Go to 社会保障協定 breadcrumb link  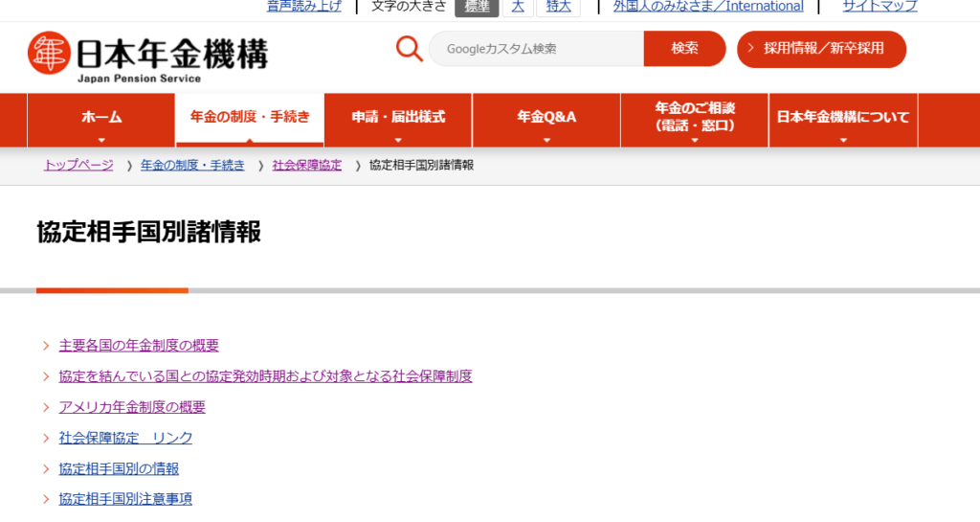tap(307, 165)
